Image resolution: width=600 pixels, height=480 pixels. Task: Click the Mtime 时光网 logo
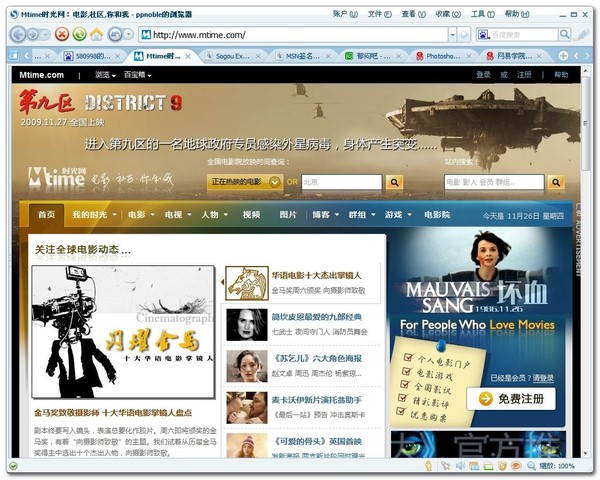point(57,177)
